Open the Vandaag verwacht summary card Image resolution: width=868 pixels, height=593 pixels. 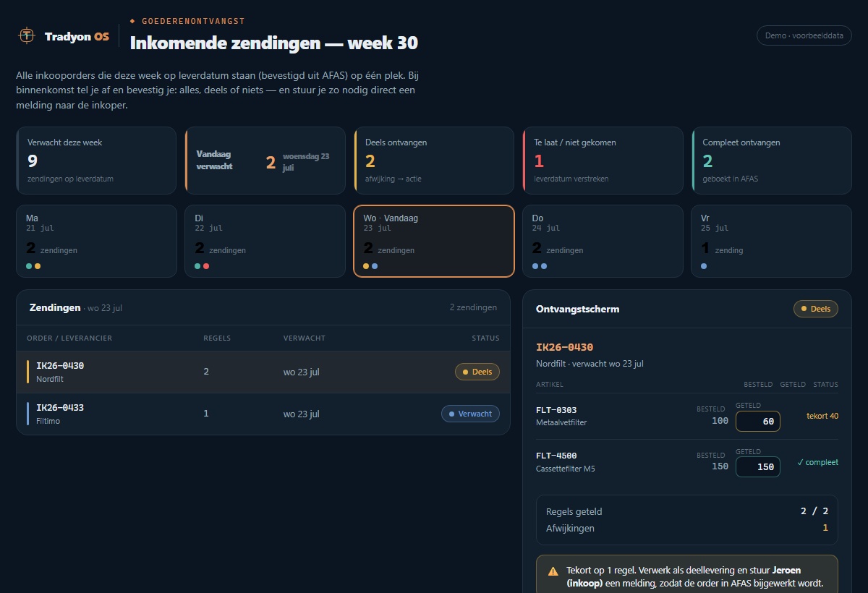[265, 161]
